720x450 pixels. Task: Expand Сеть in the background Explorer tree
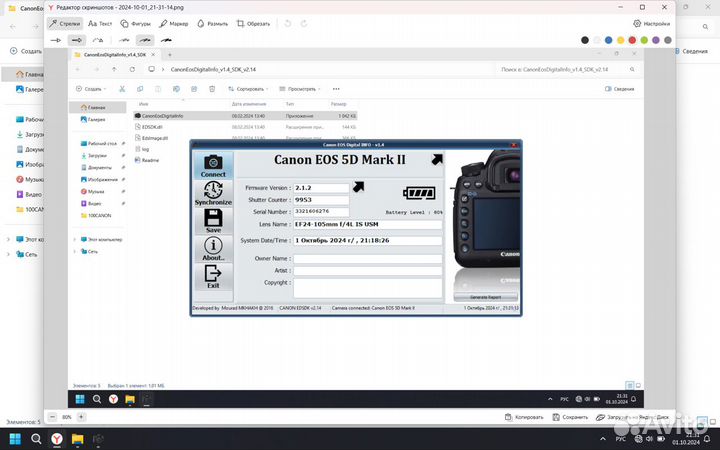8,254
